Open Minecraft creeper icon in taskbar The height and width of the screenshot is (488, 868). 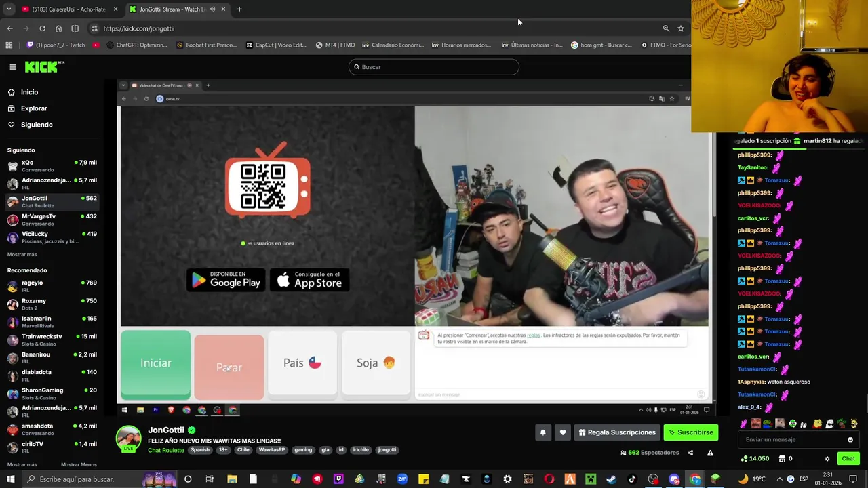[x=591, y=479]
